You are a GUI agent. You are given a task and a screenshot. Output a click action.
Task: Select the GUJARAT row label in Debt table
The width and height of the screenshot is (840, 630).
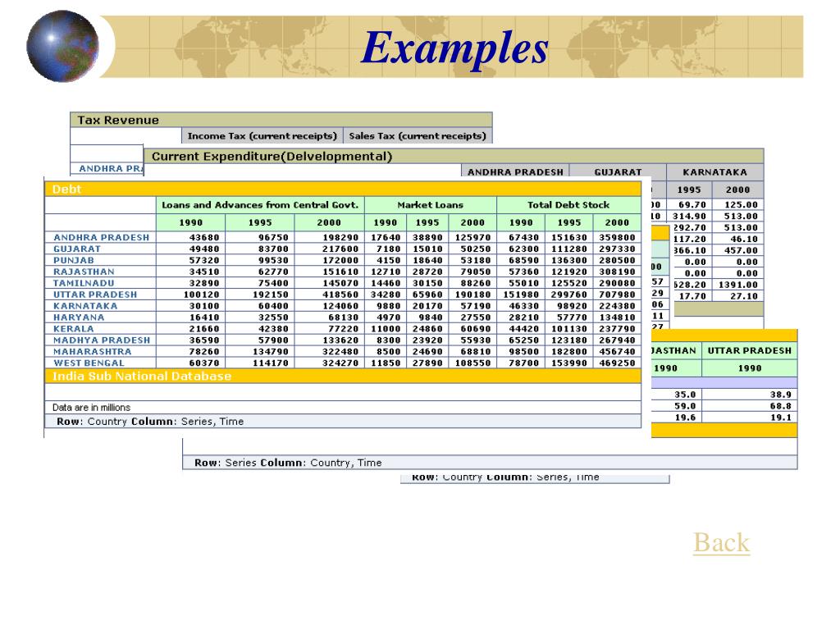click(77, 249)
